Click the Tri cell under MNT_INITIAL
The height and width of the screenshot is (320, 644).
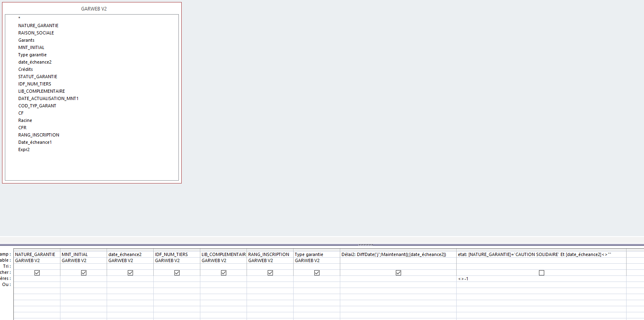pos(84,267)
